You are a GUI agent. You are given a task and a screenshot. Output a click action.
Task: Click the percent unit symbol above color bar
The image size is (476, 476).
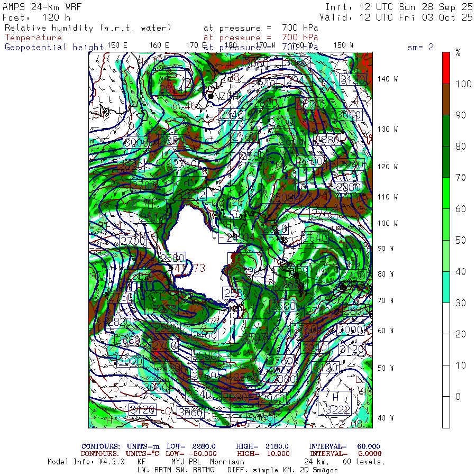click(458, 52)
